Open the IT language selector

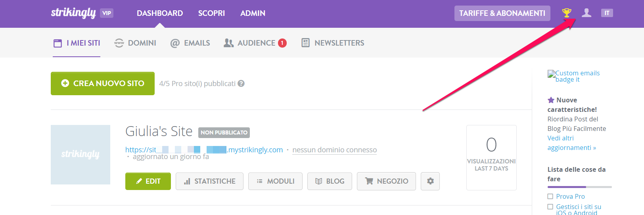tap(607, 13)
